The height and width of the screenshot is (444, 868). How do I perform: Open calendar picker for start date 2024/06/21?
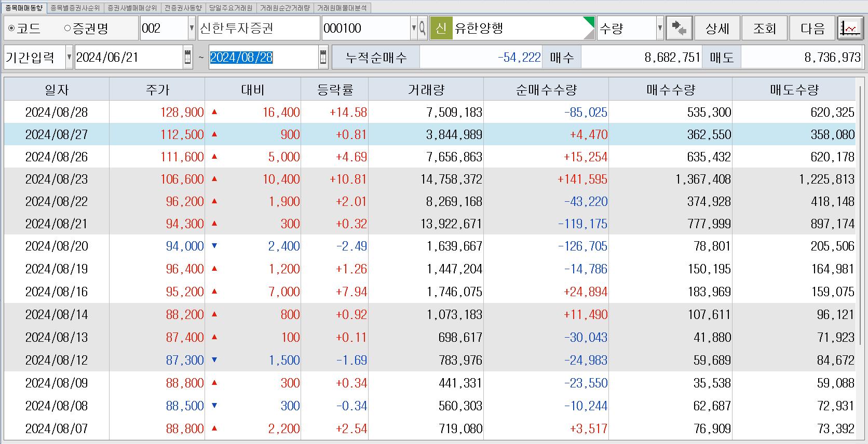[x=187, y=57]
